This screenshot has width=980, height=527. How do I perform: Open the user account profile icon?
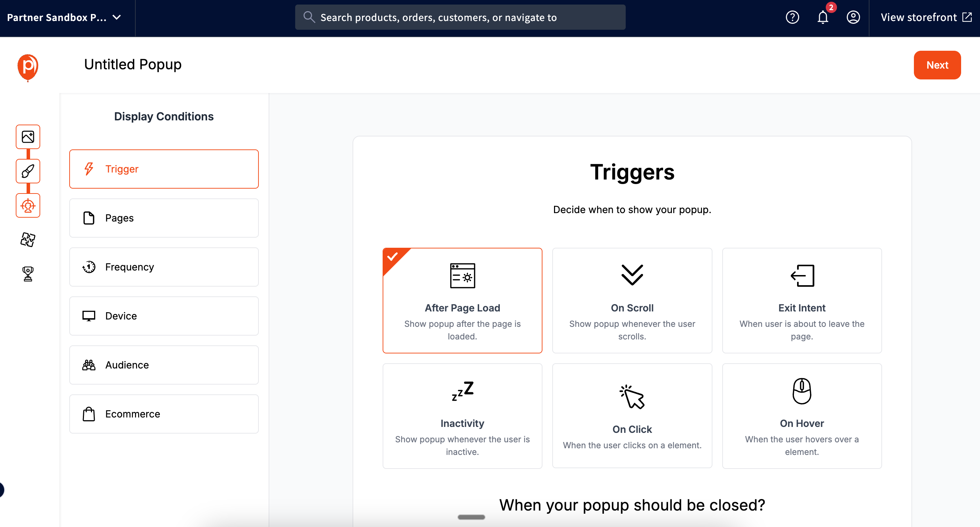coord(853,17)
